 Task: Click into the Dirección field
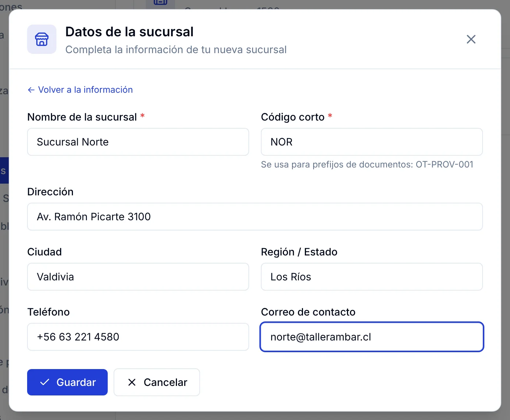pyautogui.click(x=255, y=217)
